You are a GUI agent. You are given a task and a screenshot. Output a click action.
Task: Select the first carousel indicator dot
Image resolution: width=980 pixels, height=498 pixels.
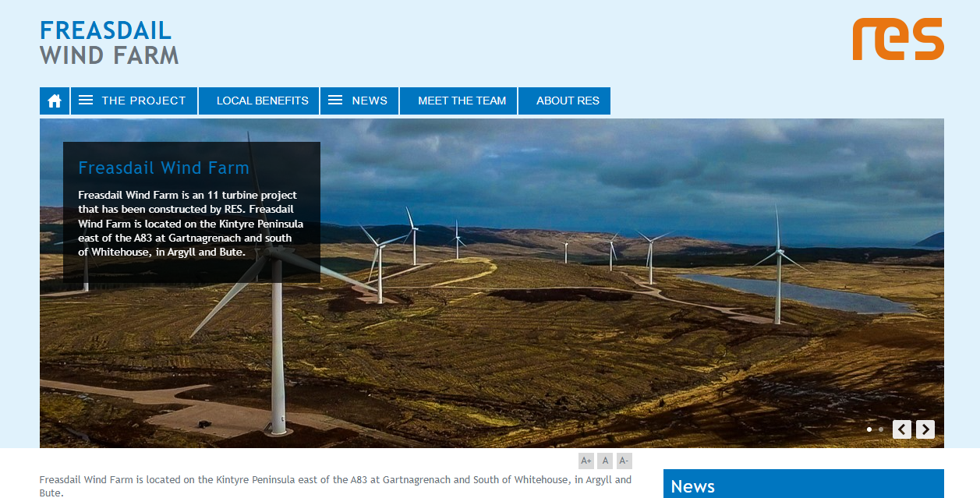pyautogui.click(x=869, y=429)
